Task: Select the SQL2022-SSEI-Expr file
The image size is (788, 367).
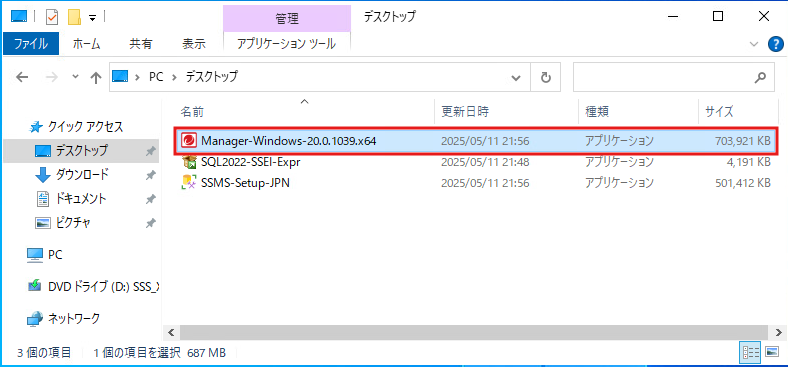Action: (250, 162)
